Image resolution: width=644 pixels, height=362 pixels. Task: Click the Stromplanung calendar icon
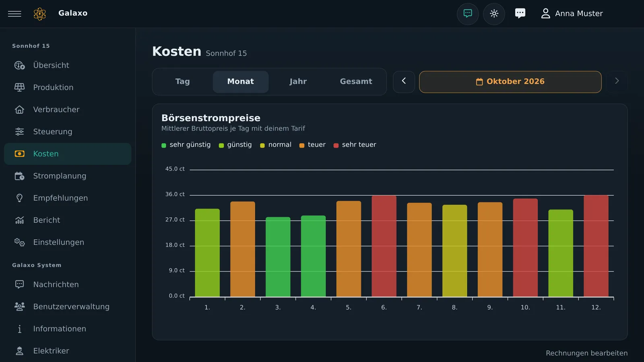(x=19, y=176)
